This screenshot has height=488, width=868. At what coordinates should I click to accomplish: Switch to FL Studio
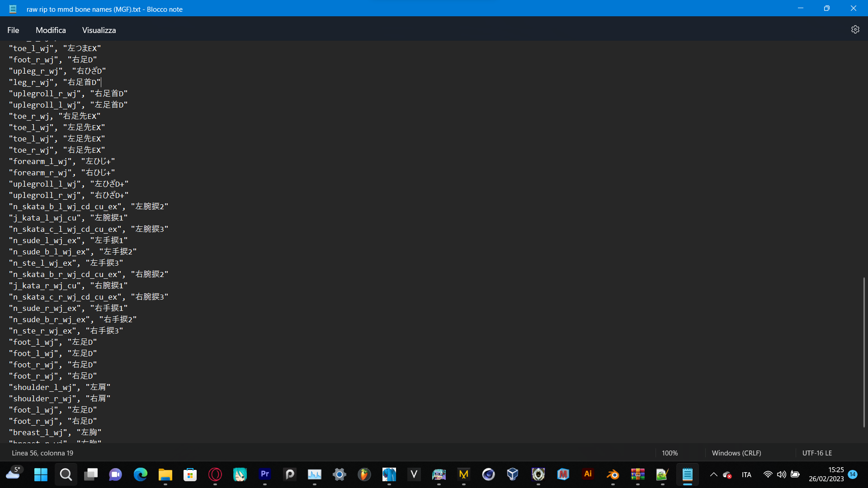click(364, 474)
